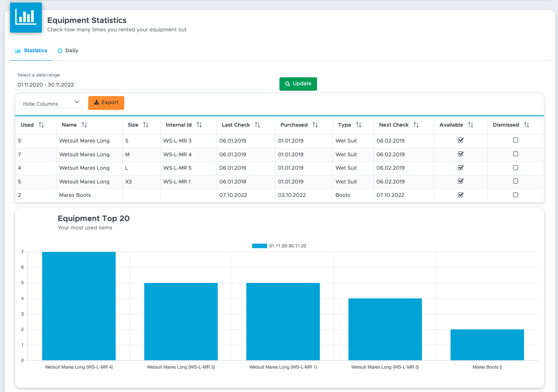Viewport: 558px width, 392px height.
Task: Sort table by Dismissed arrows
Action: tap(527, 125)
